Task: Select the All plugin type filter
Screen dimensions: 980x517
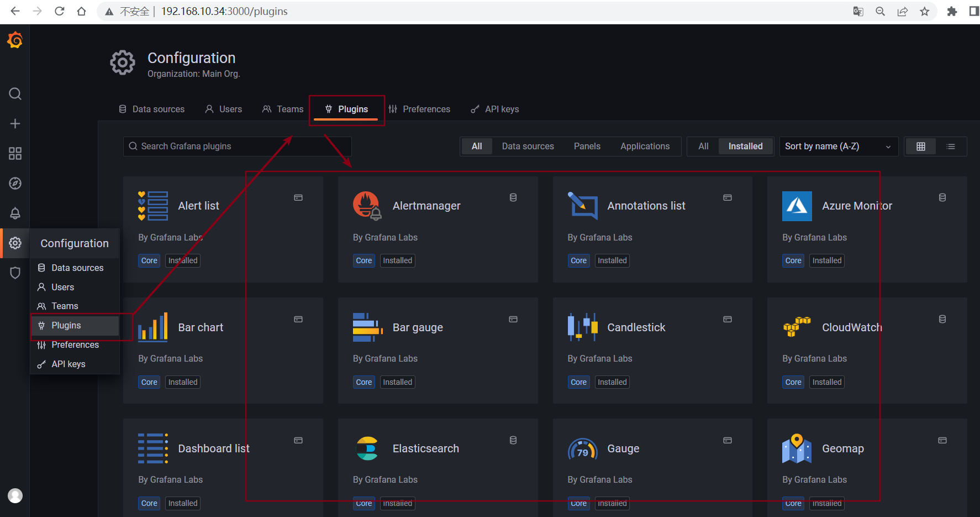Action: [x=477, y=147]
